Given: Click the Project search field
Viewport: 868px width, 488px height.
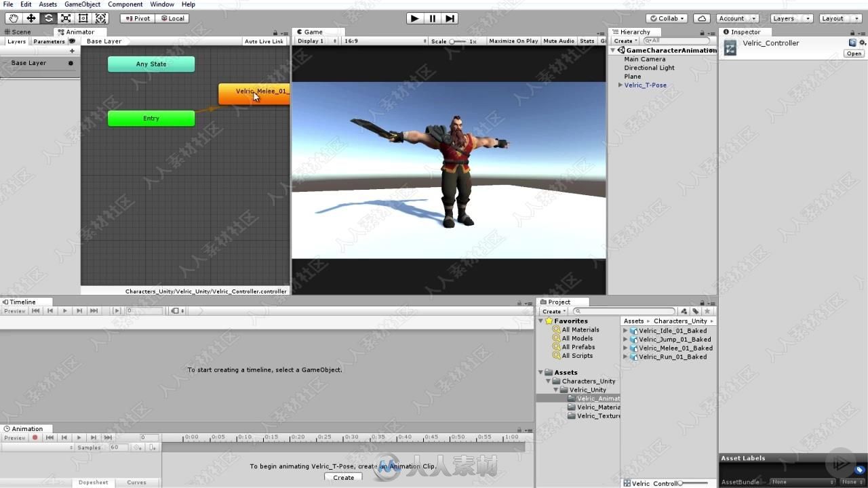Looking at the screenshot, I should tap(624, 311).
